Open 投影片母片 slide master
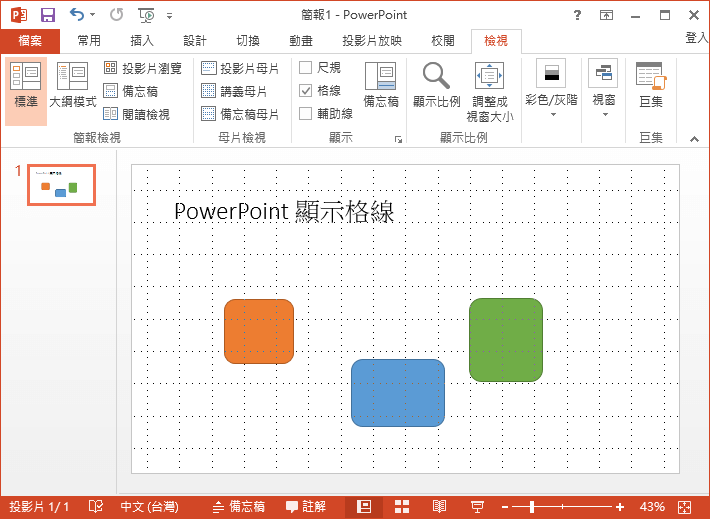Image resolution: width=710 pixels, height=519 pixels. click(x=240, y=68)
